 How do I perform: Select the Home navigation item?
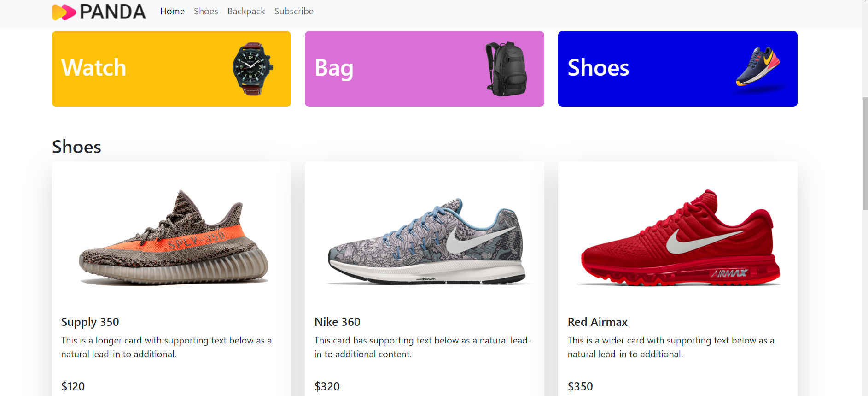coord(172,11)
